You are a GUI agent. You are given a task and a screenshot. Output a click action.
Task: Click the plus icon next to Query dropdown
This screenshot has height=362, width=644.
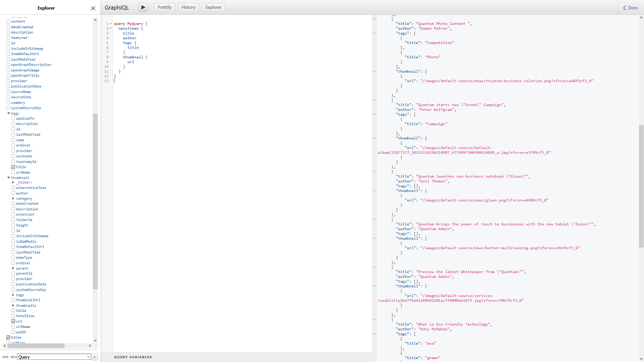point(95,357)
